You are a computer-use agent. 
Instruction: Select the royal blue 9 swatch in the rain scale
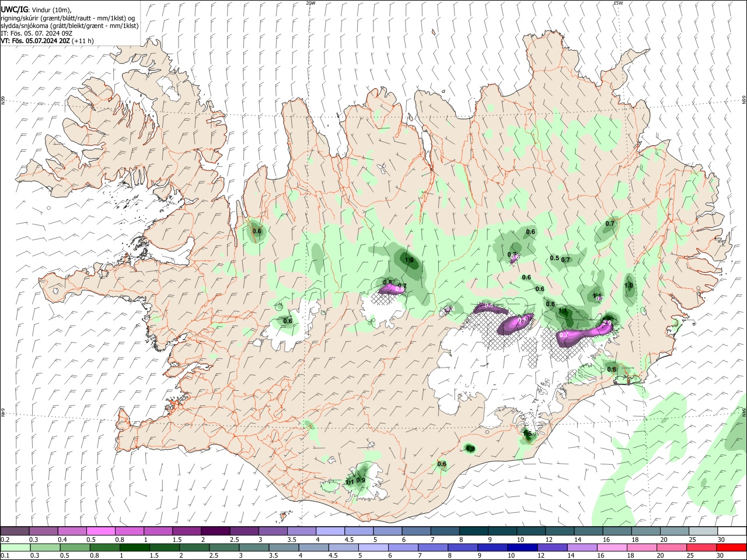pyautogui.click(x=493, y=547)
